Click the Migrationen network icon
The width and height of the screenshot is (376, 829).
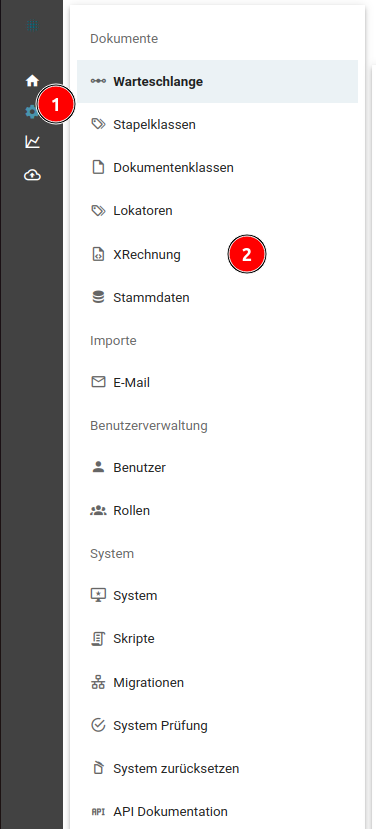coord(98,683)
